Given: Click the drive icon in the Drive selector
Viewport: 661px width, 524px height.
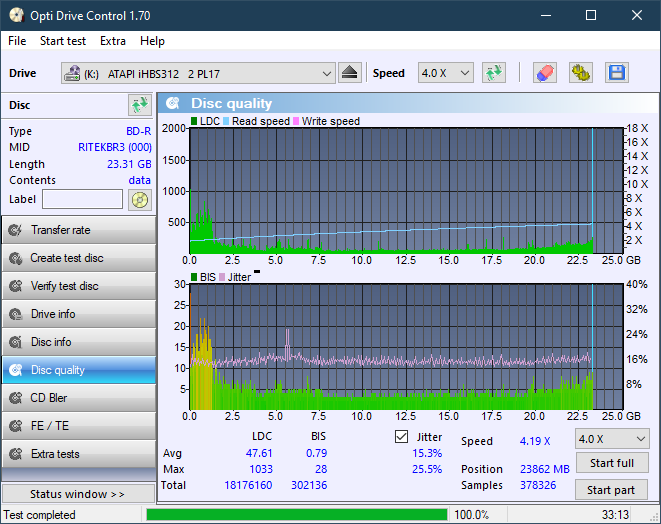Looking at the screenshot, I should pos(72,73).
